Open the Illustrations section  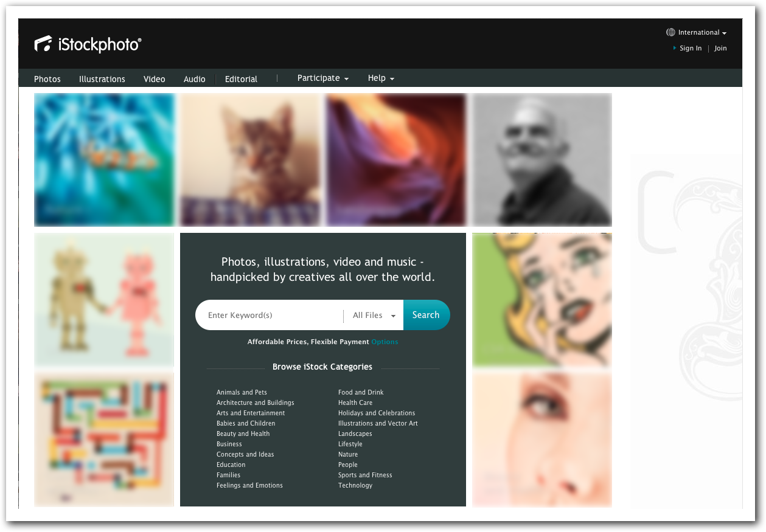[x=102, y=79]
